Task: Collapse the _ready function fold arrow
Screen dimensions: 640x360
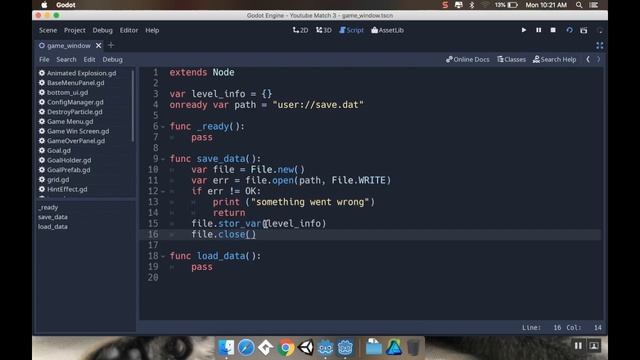Action: [x=163, y=127]
